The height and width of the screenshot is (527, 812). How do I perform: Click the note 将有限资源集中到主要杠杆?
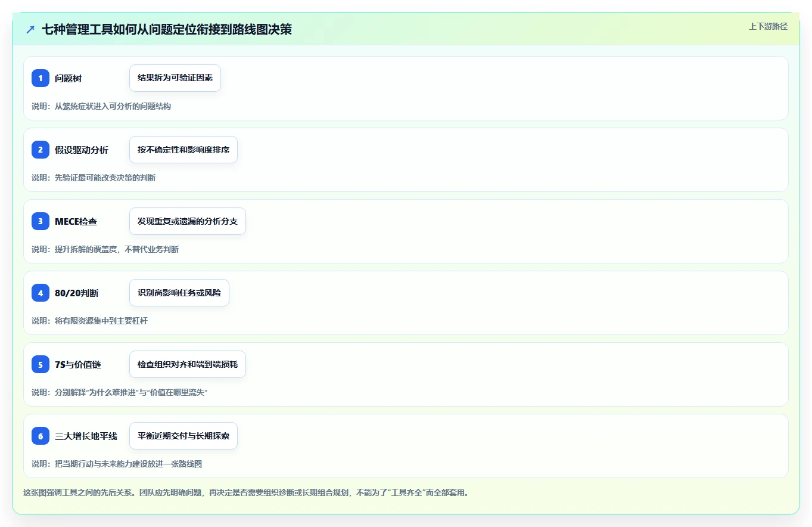90,321
